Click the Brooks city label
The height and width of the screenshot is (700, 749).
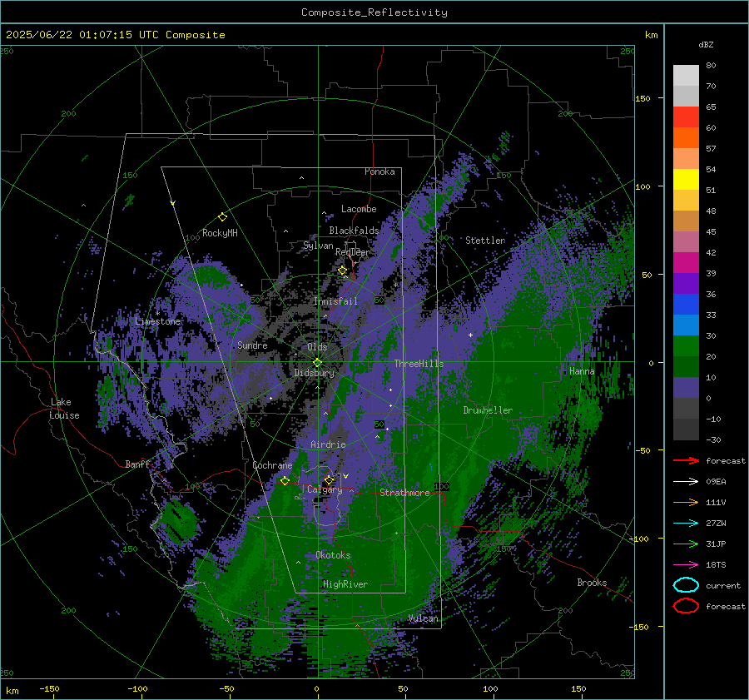tap(592, 583)
